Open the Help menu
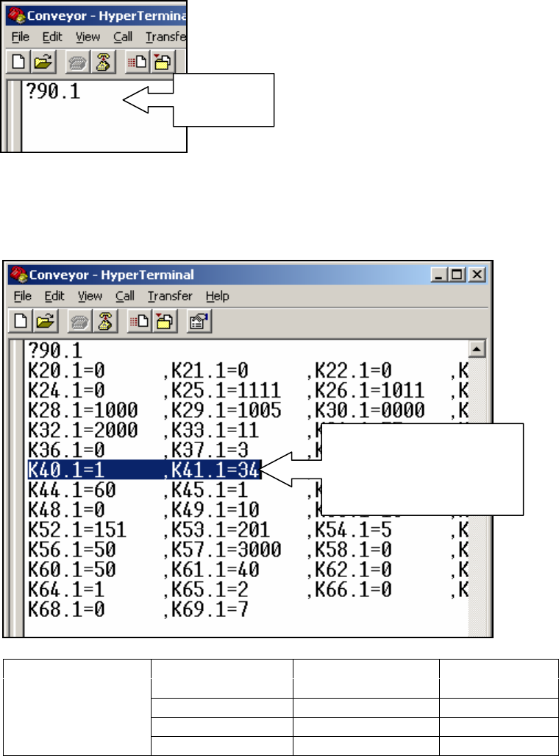Screen dimensions: 559x756 pos(217,296)
